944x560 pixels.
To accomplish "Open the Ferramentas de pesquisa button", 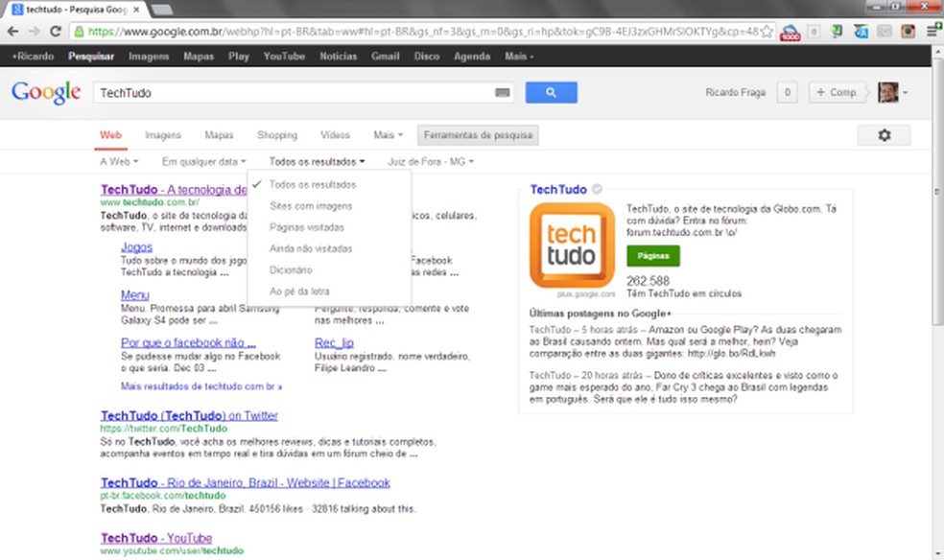I will tap(478, 135).
